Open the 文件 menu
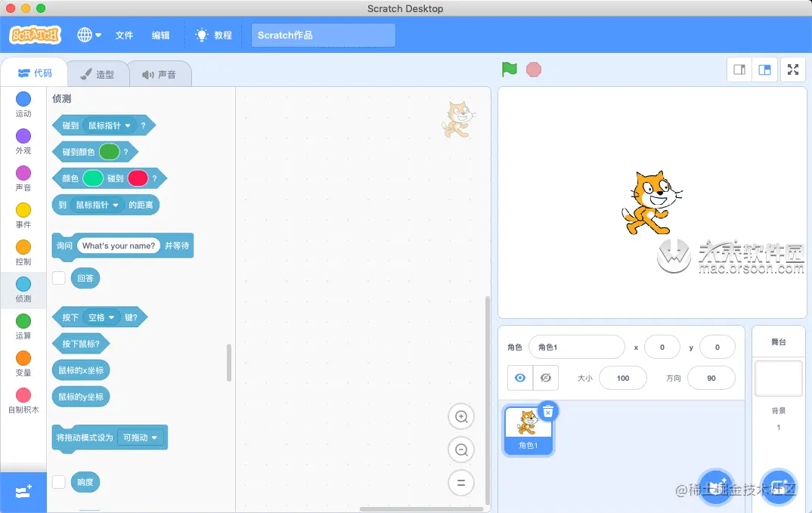This screenshot has width=812, height=513. [x=124, y=36]
